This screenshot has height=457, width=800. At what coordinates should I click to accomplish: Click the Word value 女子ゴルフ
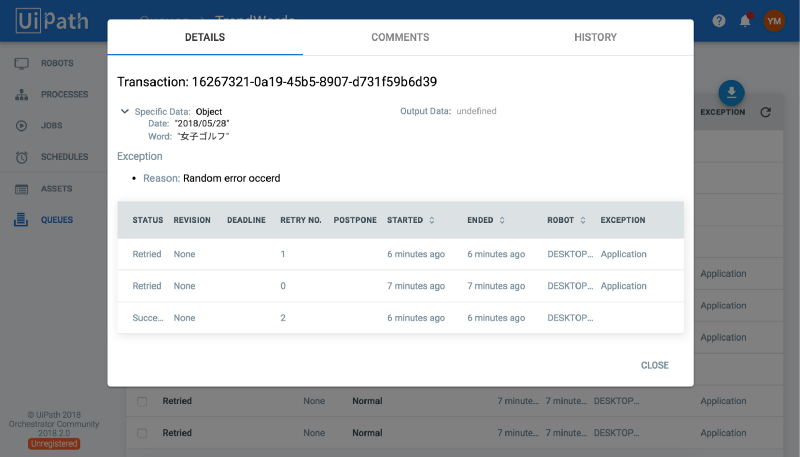coord(203,136)
